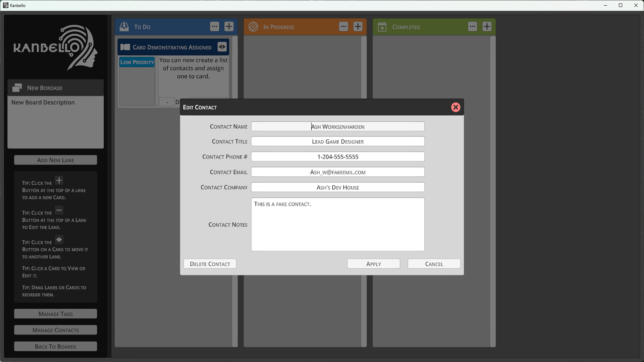Click Add New Lane in the sidebar
The height and width of the screenshot is (362, 644).
tap(55, 160)
